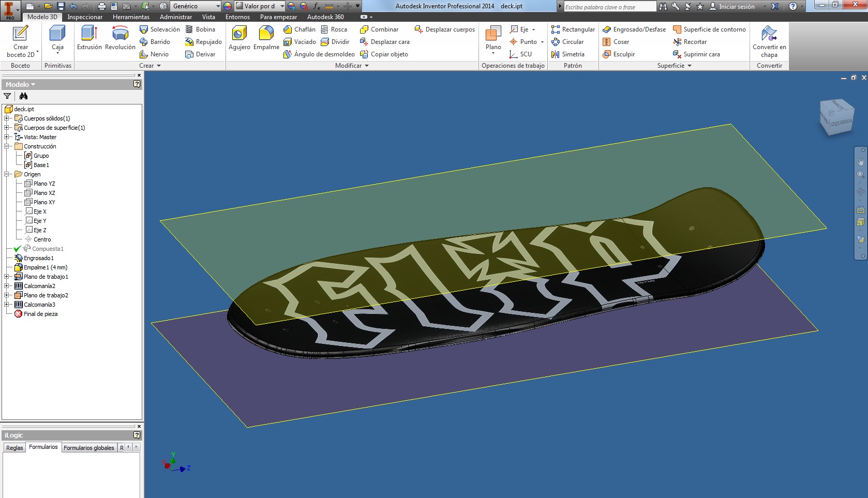Select the Bobina tool
Screen dimensions: 868x498
pos(200,29)
